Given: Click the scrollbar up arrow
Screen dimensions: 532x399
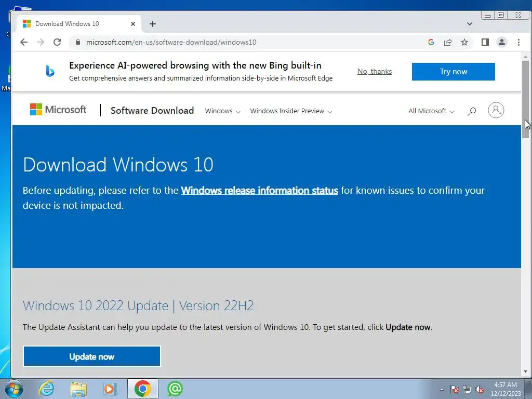Looking at the screenshot, I should 525,56.
